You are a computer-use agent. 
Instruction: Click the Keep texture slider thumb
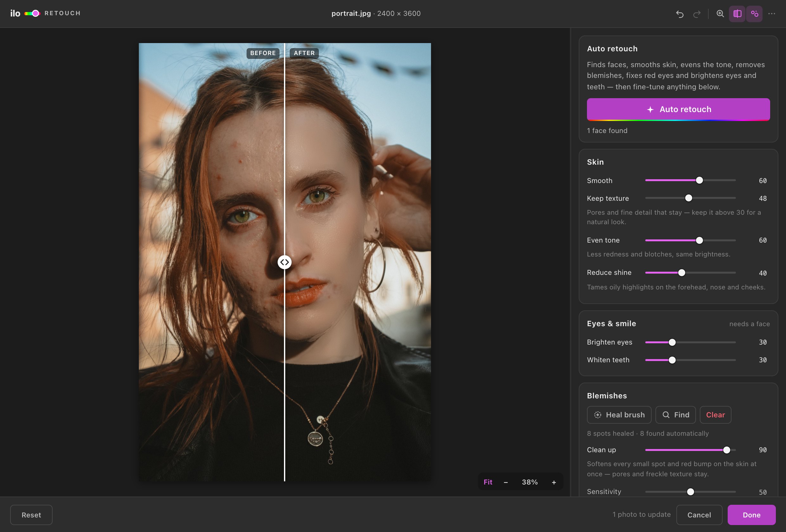(689, 198)
